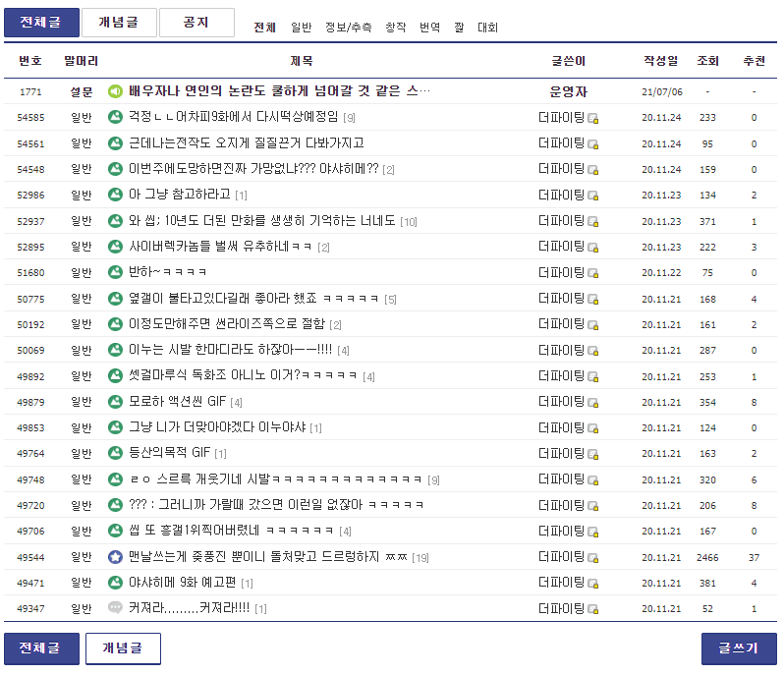Open comment count [10] on post 52937
The height and width of the screenshot is (675, 784).
[409, 221]
